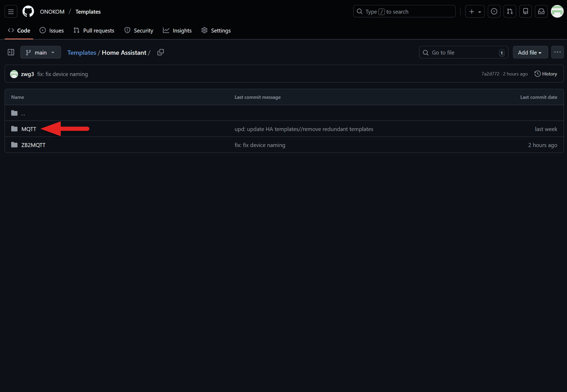Open the Issues tab
567x392 pixels.
pyautogui.click(x=52, y=31)
